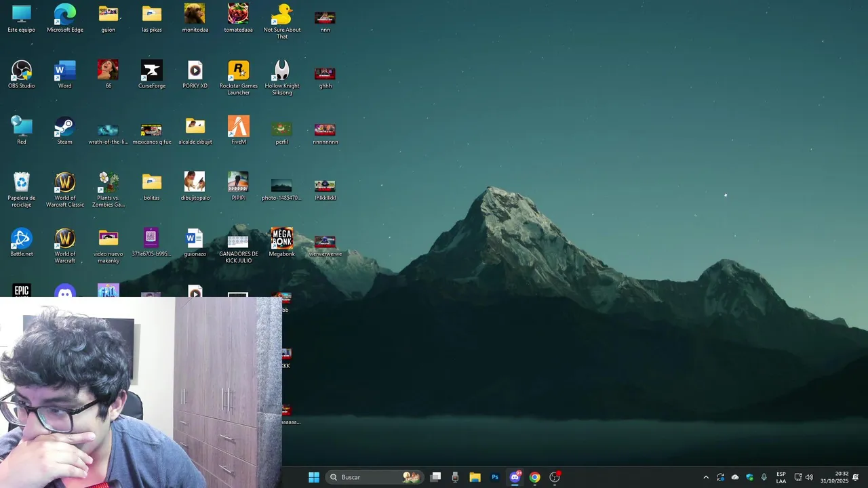This screenshot has height=488, width=868.
Task: Open Google Chrome from the taskbar
Action: tap(534, 477)
